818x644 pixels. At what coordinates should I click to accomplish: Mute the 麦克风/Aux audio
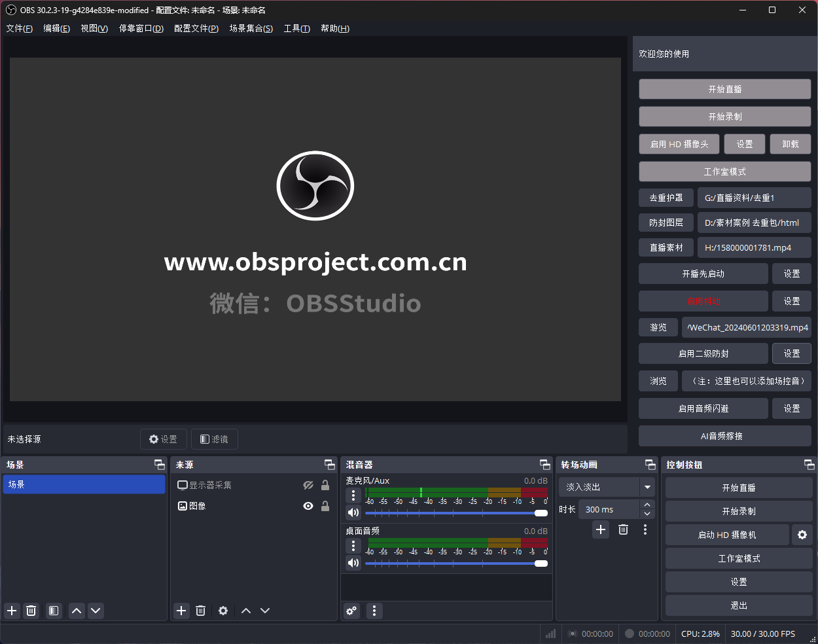click(353, 512)
